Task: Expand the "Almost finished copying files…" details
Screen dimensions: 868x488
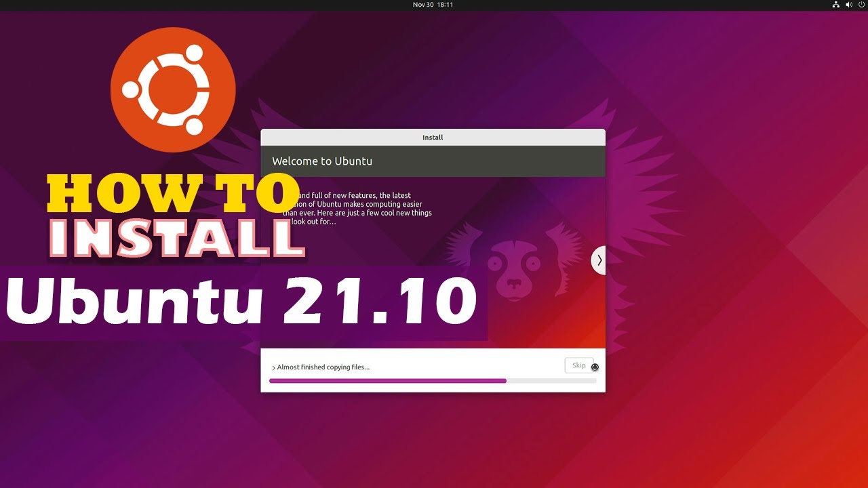Action: [321, 367]
